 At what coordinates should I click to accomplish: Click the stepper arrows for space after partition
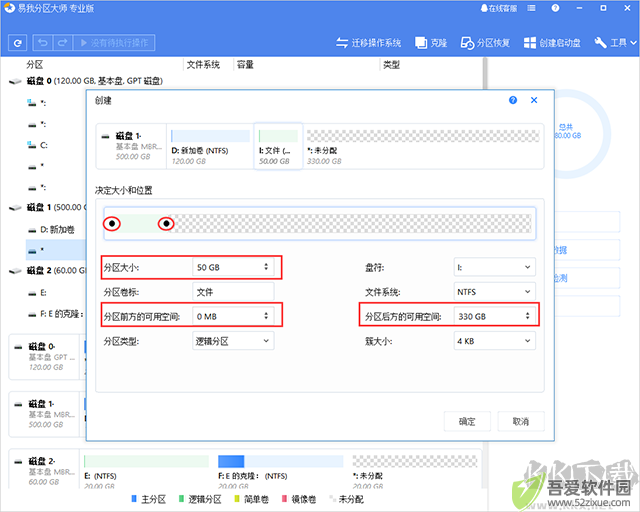point(527,316)
